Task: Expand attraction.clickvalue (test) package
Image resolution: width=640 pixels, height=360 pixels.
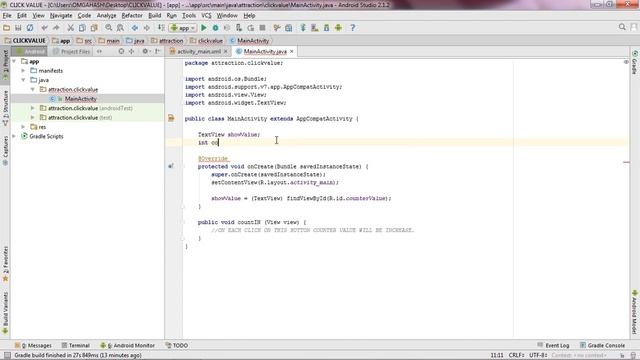Action: point(33,118)
